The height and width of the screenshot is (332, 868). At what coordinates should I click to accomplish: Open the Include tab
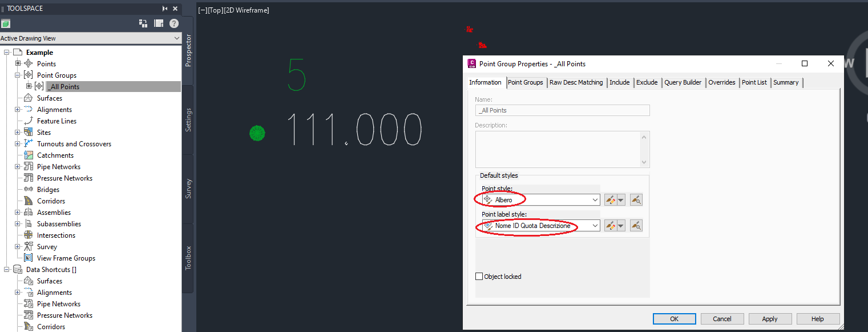click(619, 82)
